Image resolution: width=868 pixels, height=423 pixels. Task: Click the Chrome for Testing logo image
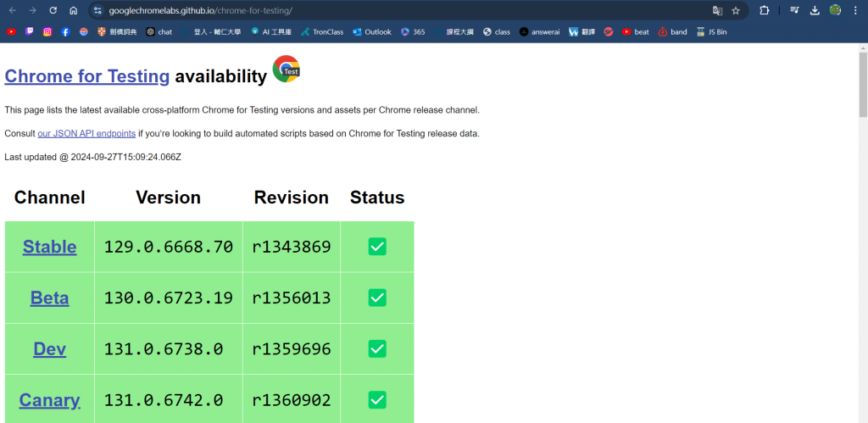point(287,70)
